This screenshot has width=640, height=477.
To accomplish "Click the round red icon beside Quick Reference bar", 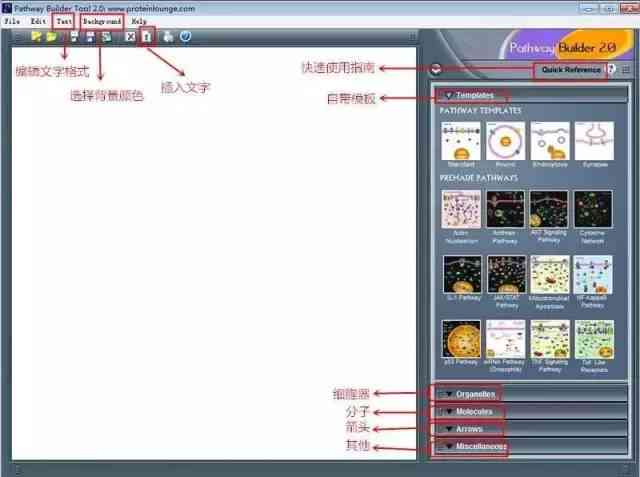I will 436,69.
